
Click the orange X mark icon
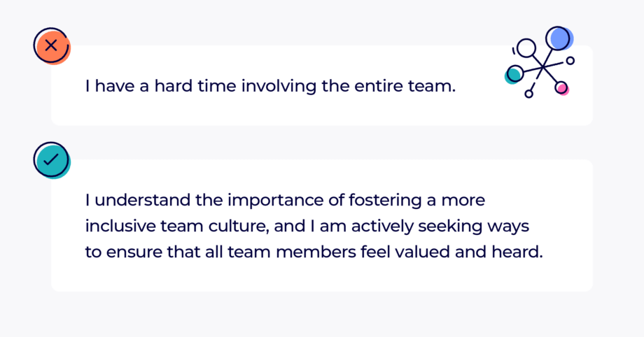click(50, 46)
